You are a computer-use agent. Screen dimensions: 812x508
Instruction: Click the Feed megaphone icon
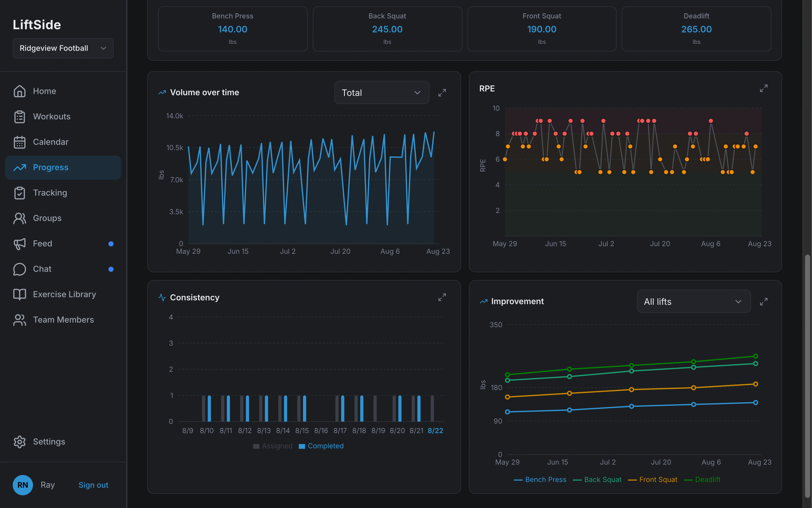pyautogui.click(x=19, y=244)
